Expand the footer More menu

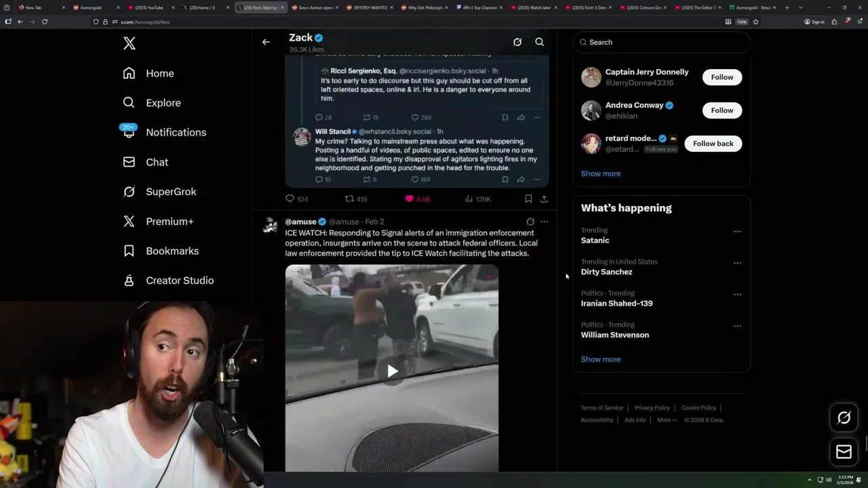[667, 420]
